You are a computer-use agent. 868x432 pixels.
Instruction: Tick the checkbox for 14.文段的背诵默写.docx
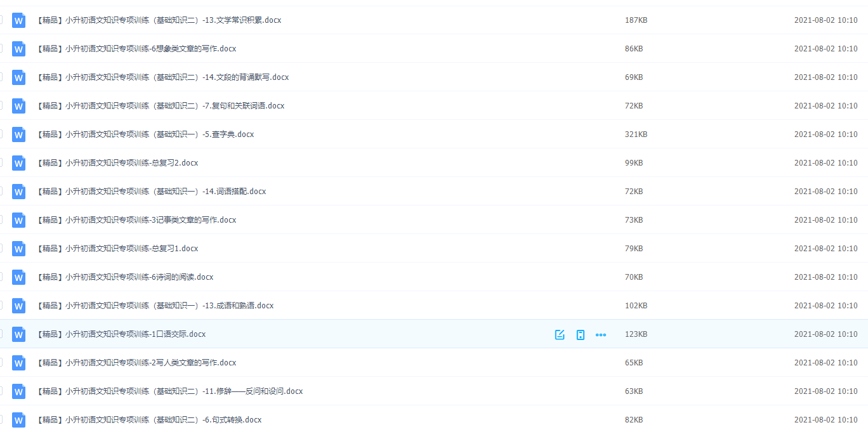1,77
